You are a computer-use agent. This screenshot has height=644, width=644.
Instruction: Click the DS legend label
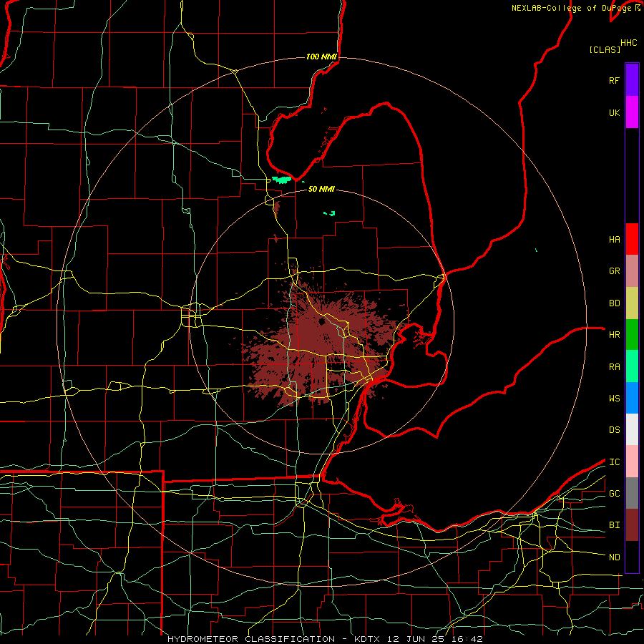point(614,430)
